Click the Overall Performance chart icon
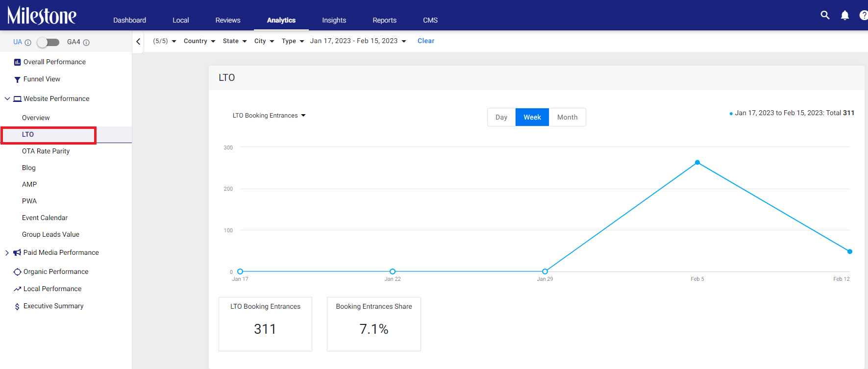The width and height of the screenshot is (868, 369). tap(17, 62)
